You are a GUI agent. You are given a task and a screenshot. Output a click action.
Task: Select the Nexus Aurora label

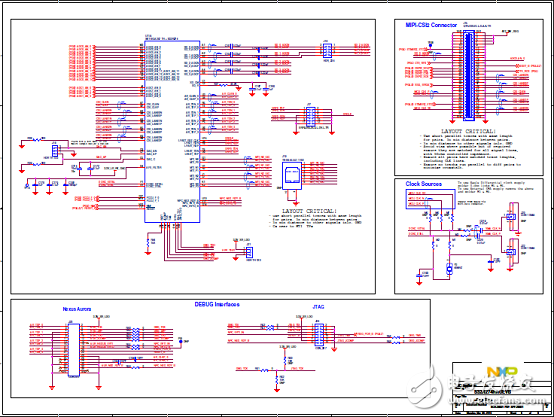pyautogui.click(x=77, y=309)
